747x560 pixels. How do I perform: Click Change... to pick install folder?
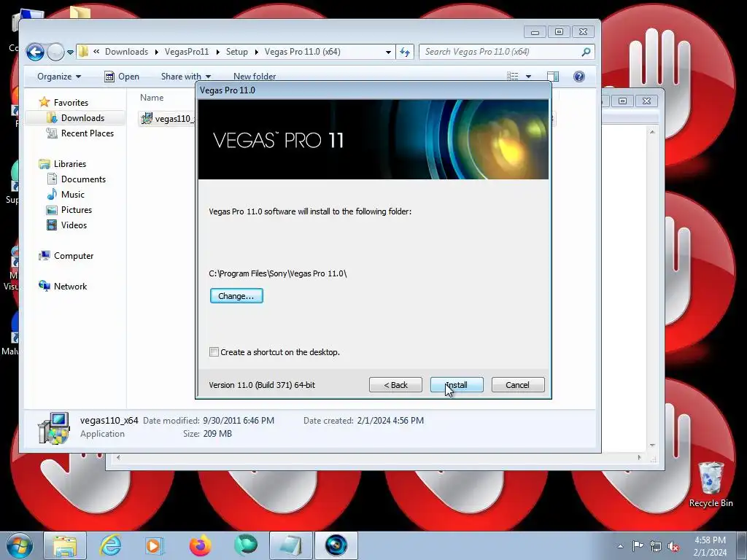click(236, 296)
